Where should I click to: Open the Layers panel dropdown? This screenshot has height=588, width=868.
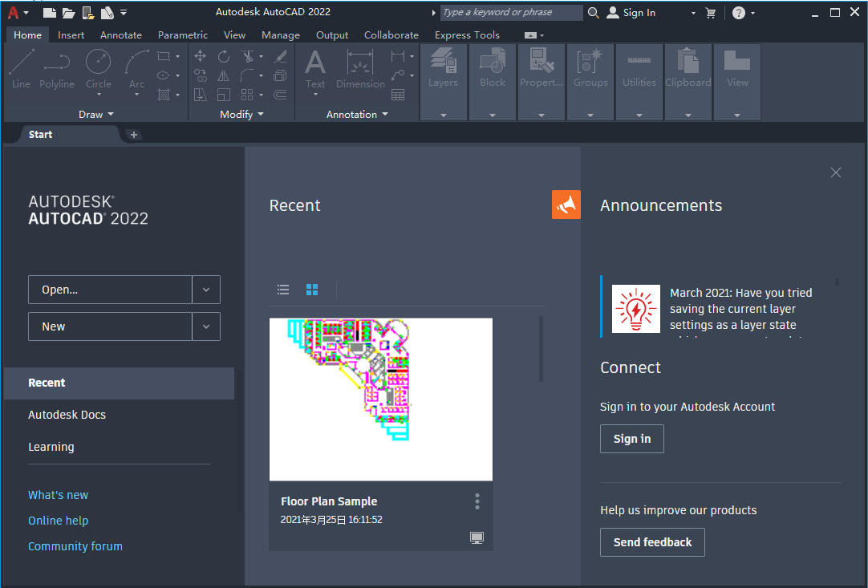coord(444,115)
